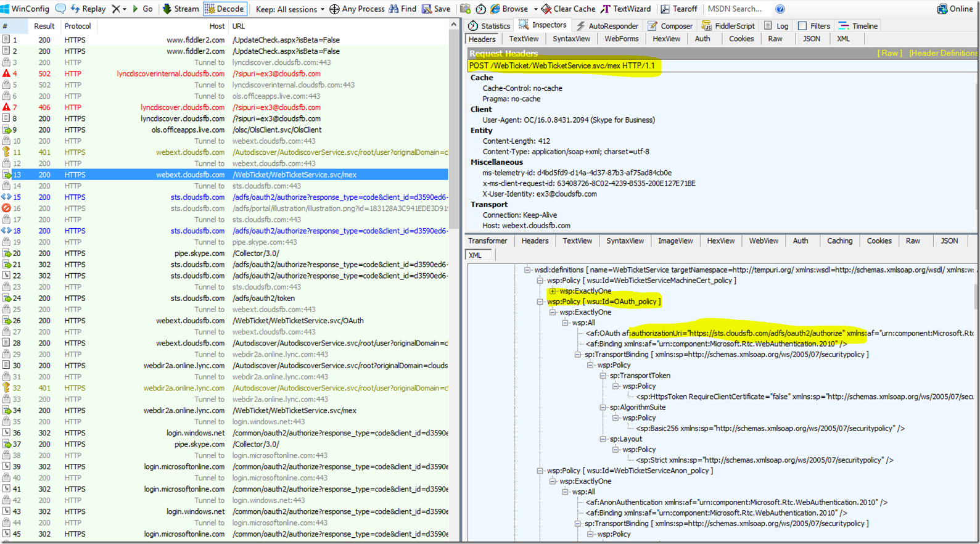Viewport: 980px width, 544px height.
Task: Select the request SyntaxView tab
Action: tap(571, 39)
